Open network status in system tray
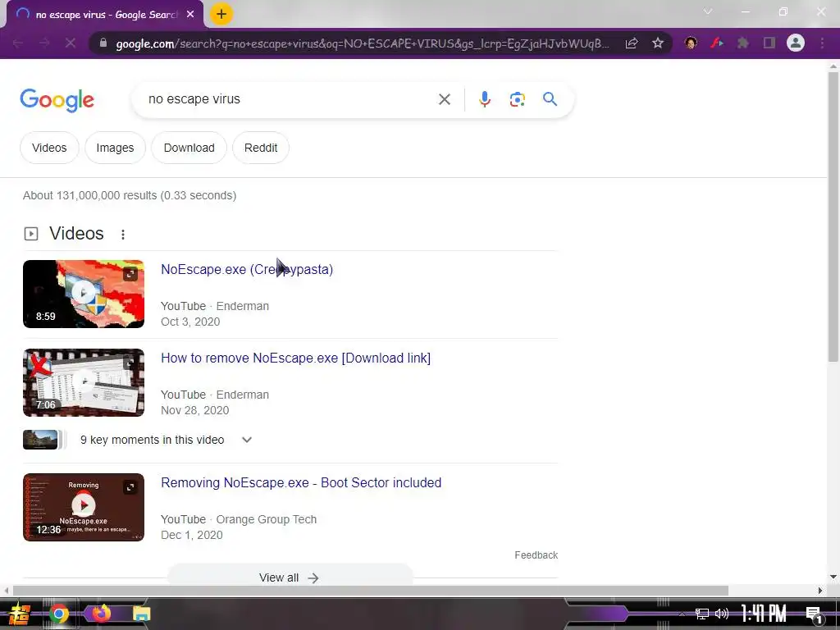The width and height of the screenshot is (840, 630). click(702, 614)
